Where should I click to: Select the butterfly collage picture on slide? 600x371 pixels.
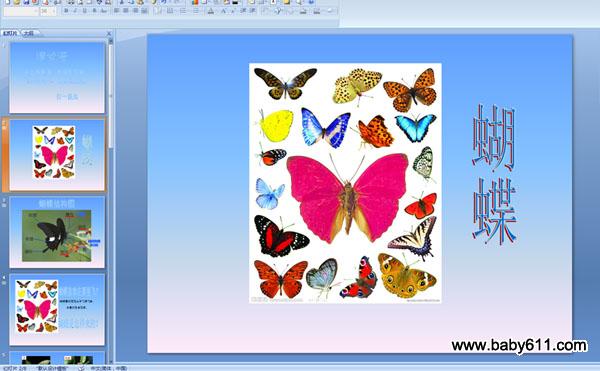pos(345,183)
